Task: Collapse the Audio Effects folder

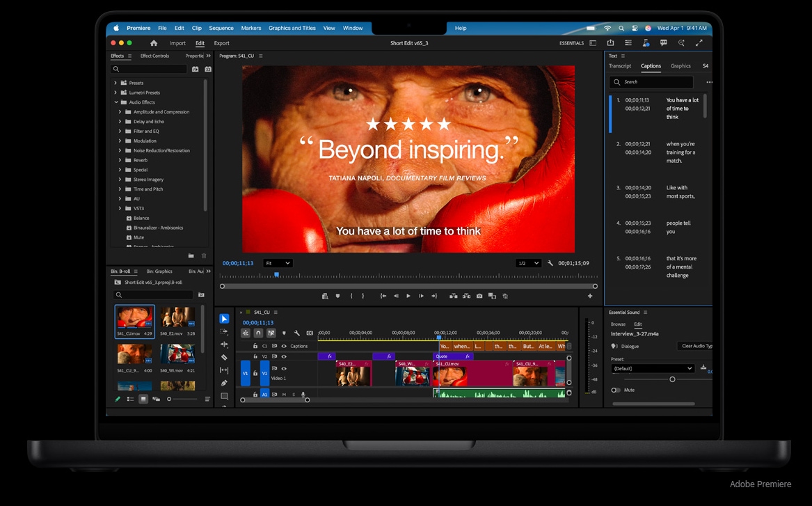Action: point(116,102)
